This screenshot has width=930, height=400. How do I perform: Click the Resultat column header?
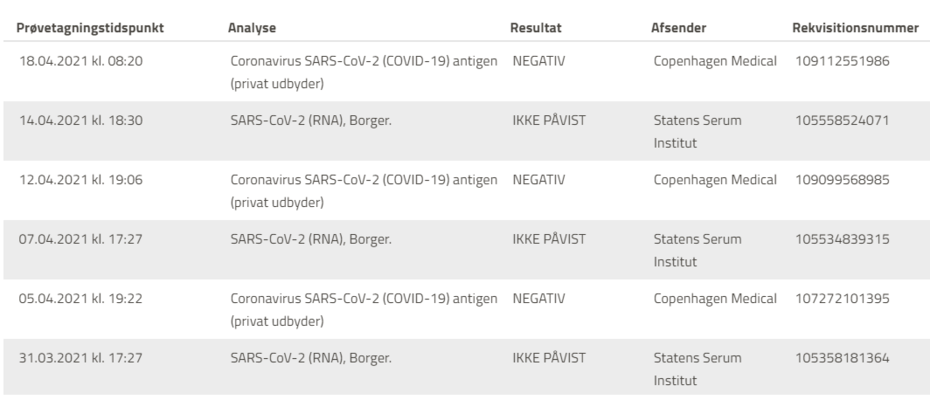[x=538, y=27]
